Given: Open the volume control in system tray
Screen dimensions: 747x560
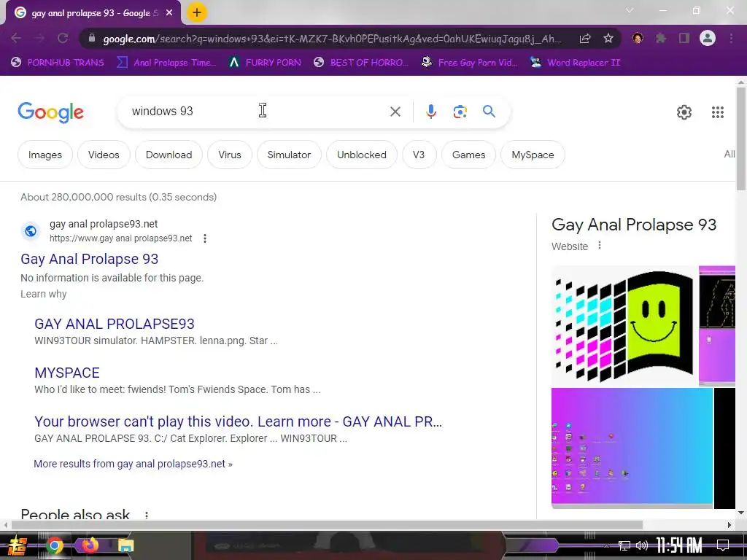Looking at the screenshot, I should [642, 545].
